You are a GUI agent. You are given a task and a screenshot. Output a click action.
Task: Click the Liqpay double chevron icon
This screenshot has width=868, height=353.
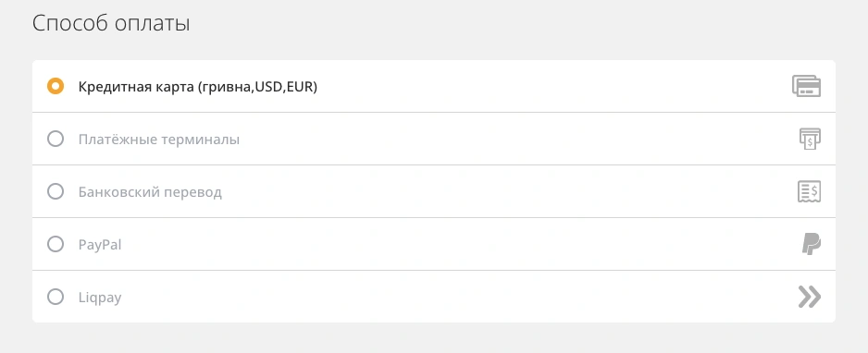(x=810, y=297)
